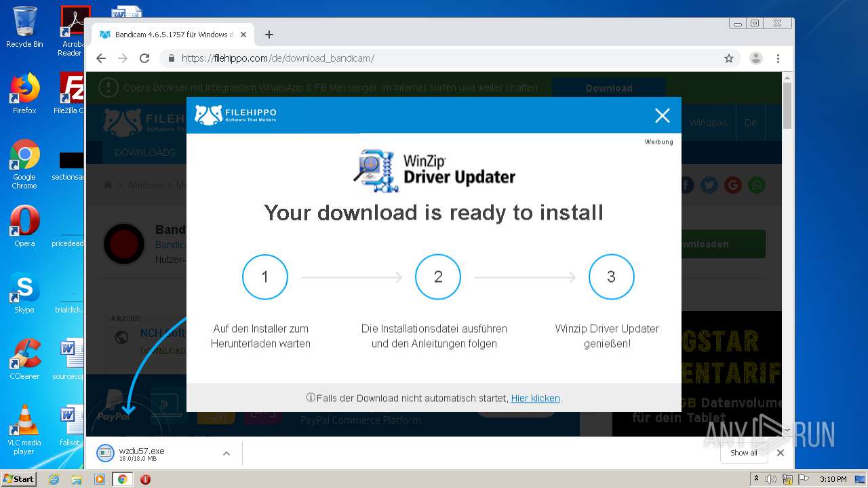Bookmark this page with the star icon
The width and height of the screenshot is (868, 488).
(x=729, y=58)
